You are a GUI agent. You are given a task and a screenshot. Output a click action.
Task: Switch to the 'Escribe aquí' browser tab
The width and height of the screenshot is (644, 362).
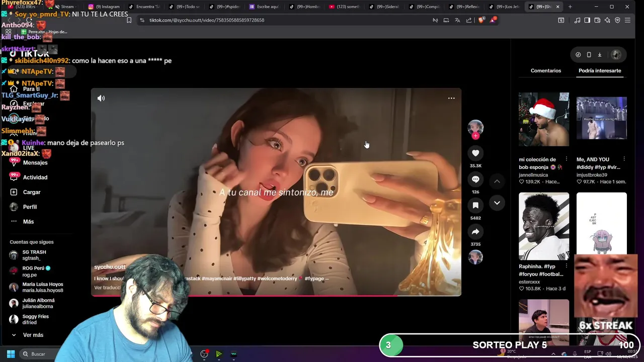264,7
